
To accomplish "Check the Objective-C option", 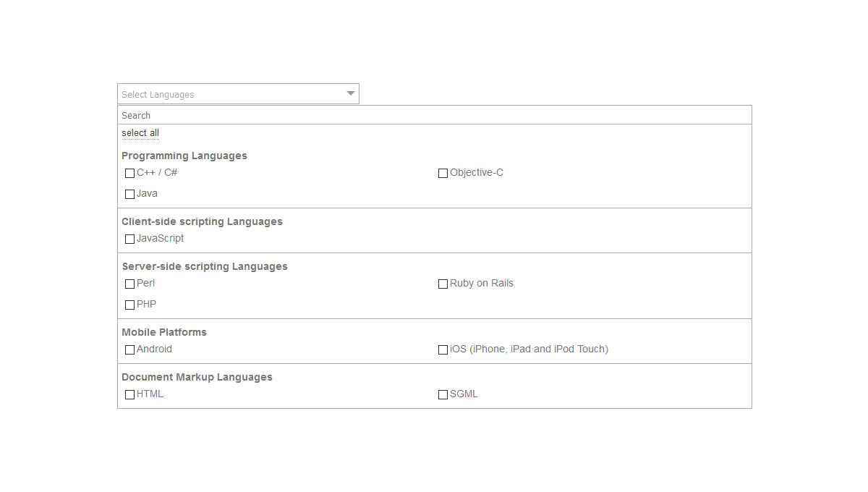I will click(x=443, y=173).
